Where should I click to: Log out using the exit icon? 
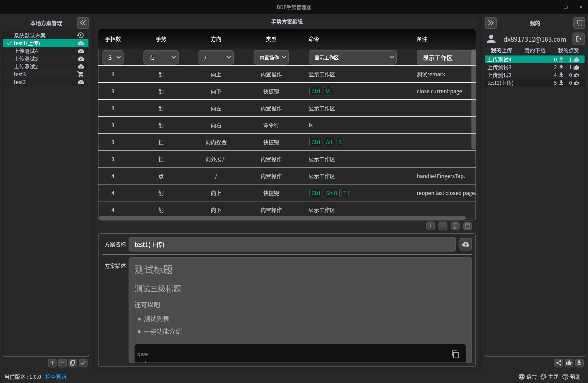pos(579,39)
